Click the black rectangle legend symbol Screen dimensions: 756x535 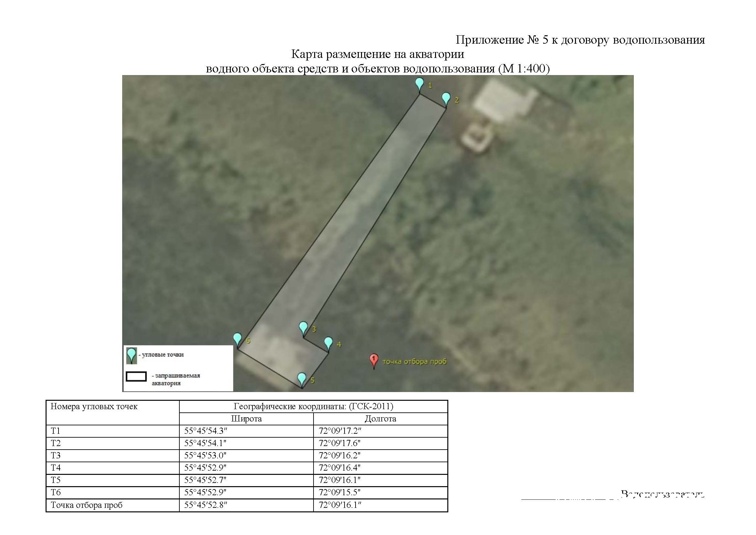(136, 376)
